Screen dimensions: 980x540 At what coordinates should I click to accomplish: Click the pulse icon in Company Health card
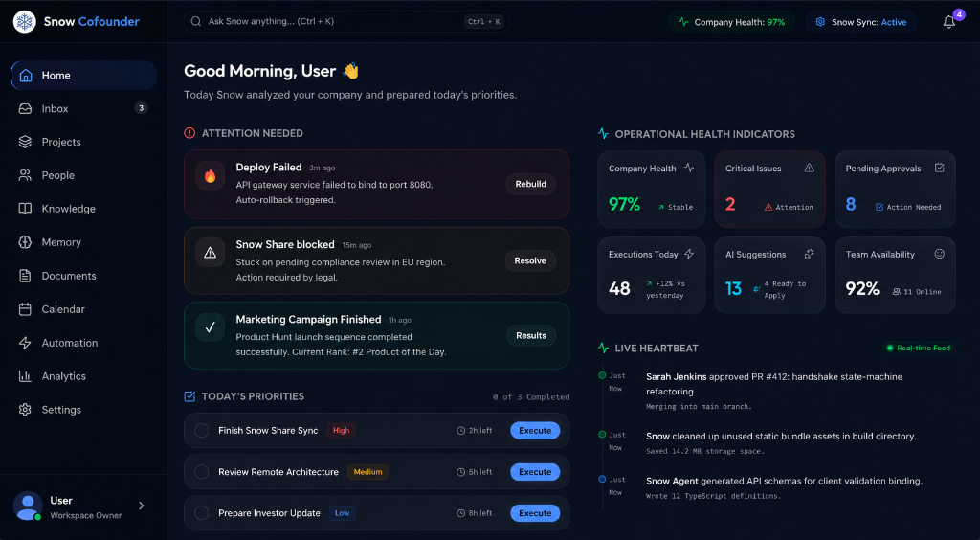click(x=689, y=168)
